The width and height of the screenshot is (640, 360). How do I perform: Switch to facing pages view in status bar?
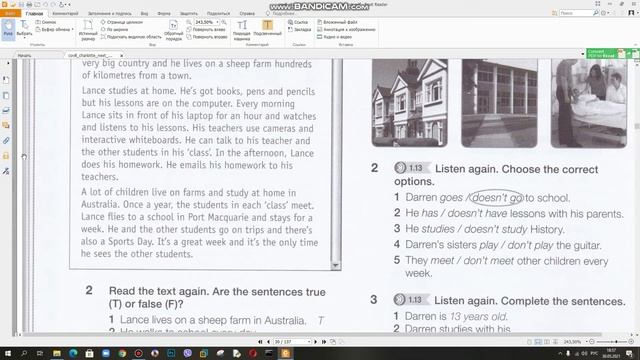point(547,342)
